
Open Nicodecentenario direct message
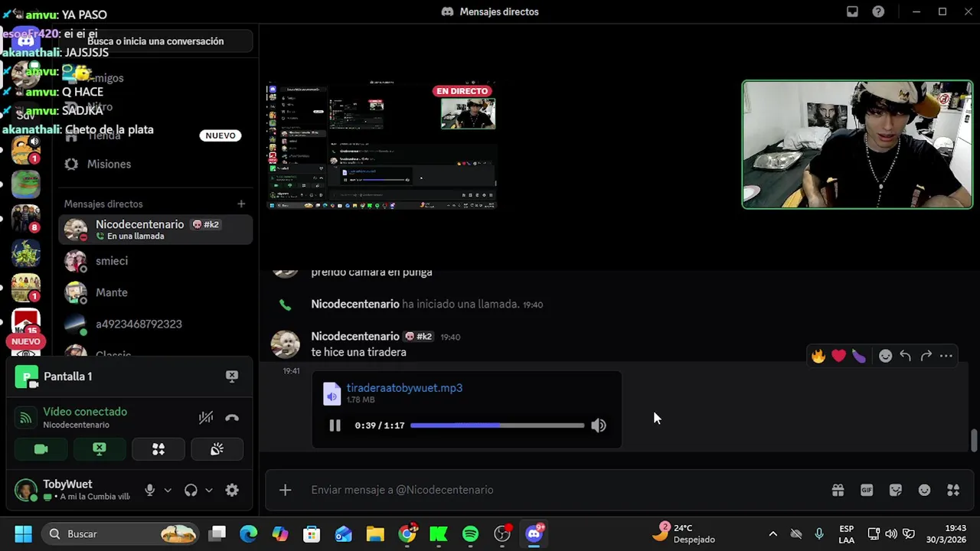[x=155, y=230]
